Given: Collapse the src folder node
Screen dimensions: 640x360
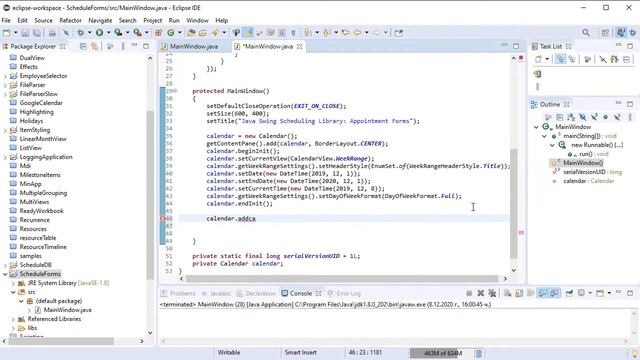Looking at the screenshot, I should [13, 292].
